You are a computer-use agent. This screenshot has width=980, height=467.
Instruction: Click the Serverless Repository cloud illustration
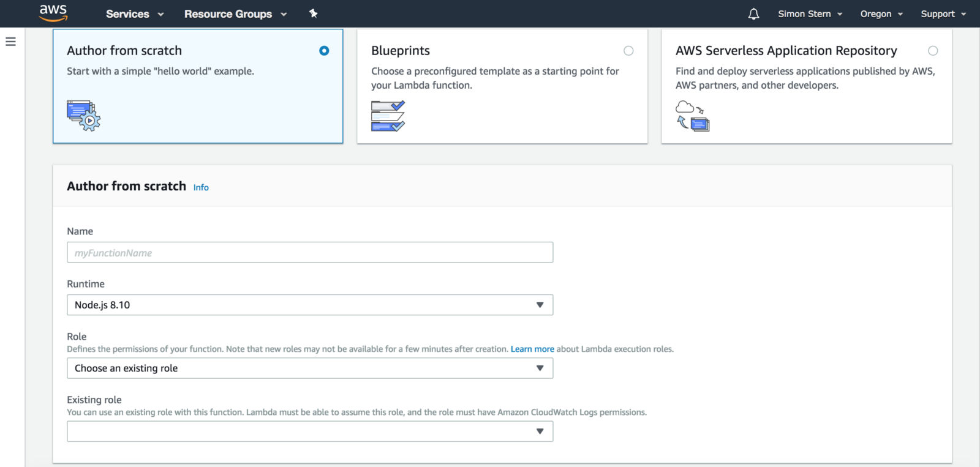(x=692, y=116)
